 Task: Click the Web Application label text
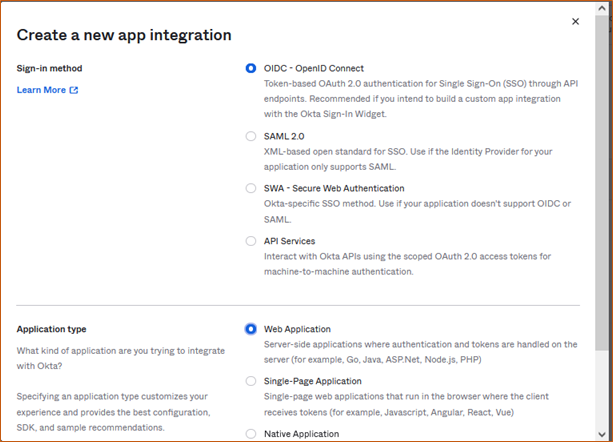pyautogui.click(x=297, y=329)
